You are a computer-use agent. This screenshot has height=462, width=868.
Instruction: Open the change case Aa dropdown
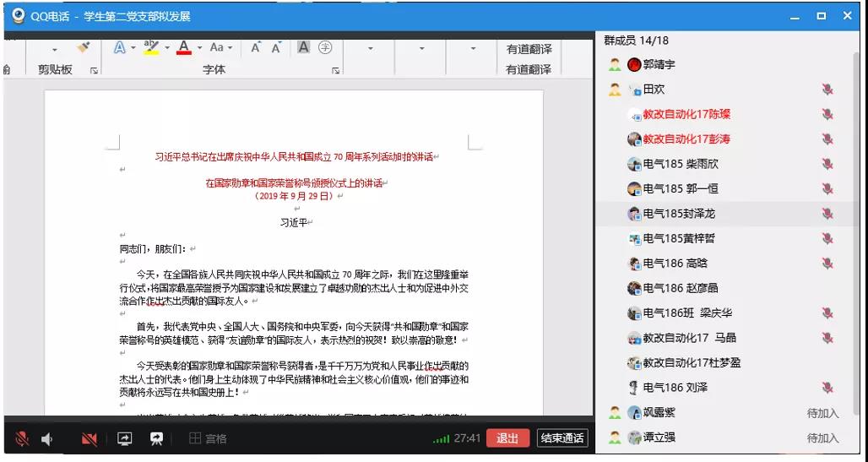click(x=221, y=48)
